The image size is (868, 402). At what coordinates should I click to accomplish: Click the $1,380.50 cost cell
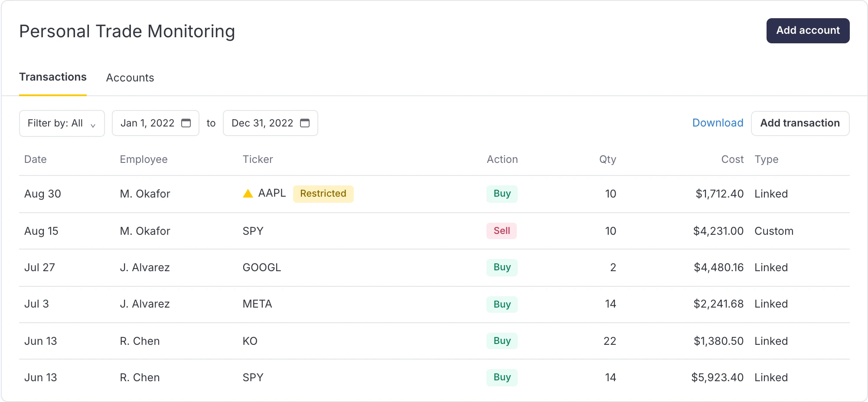[x=719, y=341]
